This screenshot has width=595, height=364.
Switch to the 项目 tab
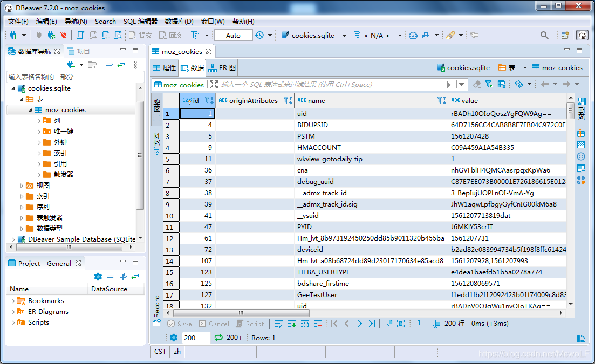click(x=79, y=51)
